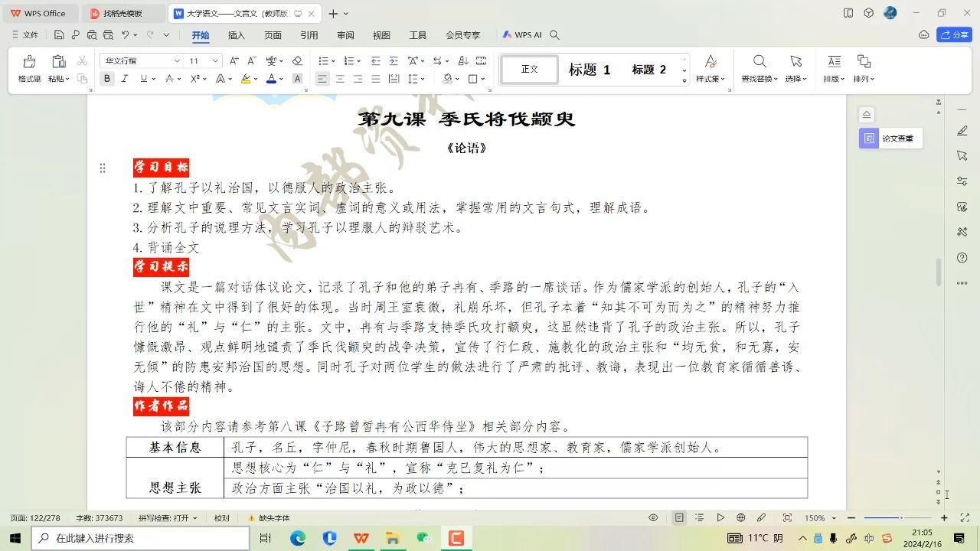Click the Undo arrow icon

126,34
